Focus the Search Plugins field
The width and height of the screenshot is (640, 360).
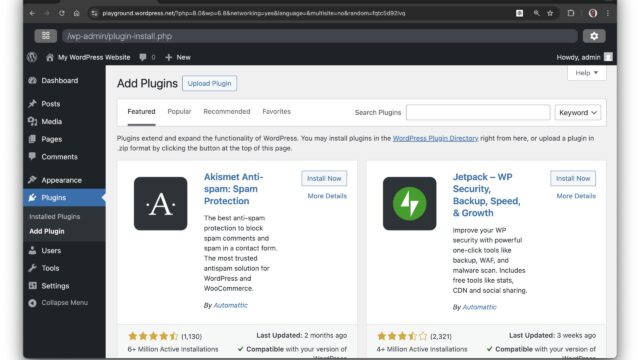[x=478, y=112]
